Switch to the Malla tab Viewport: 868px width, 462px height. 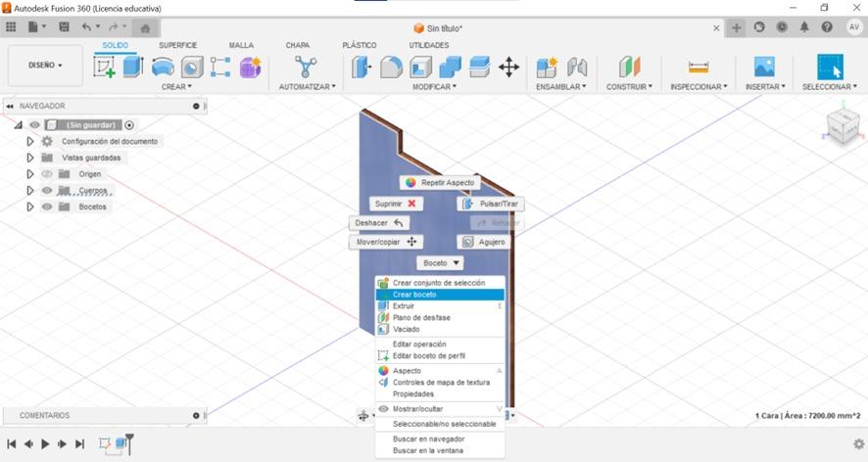tap(241, 45)
